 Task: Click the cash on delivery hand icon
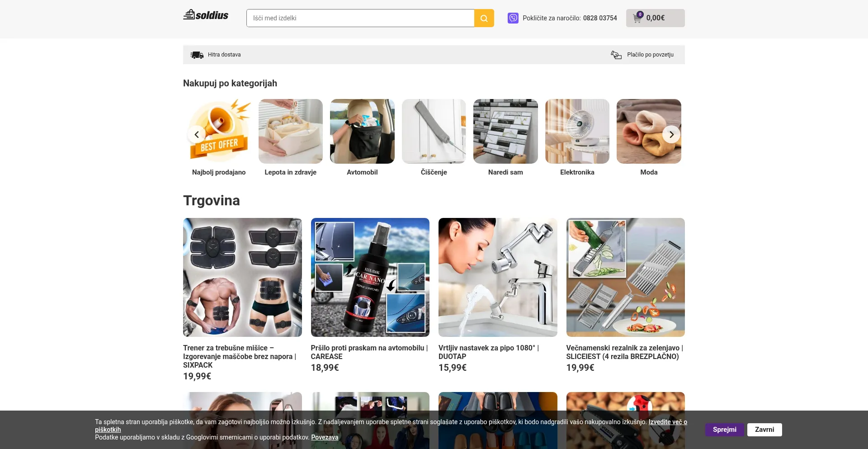click(616, 55)
